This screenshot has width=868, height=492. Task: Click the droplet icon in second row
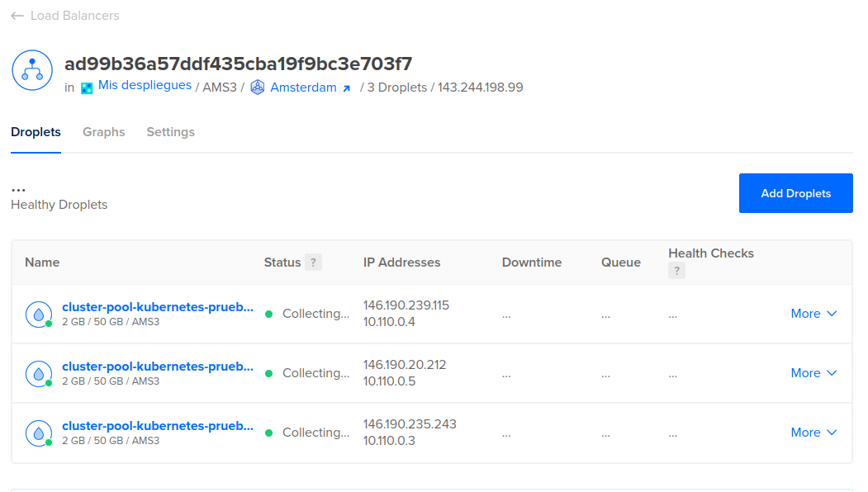pos(38,373)
